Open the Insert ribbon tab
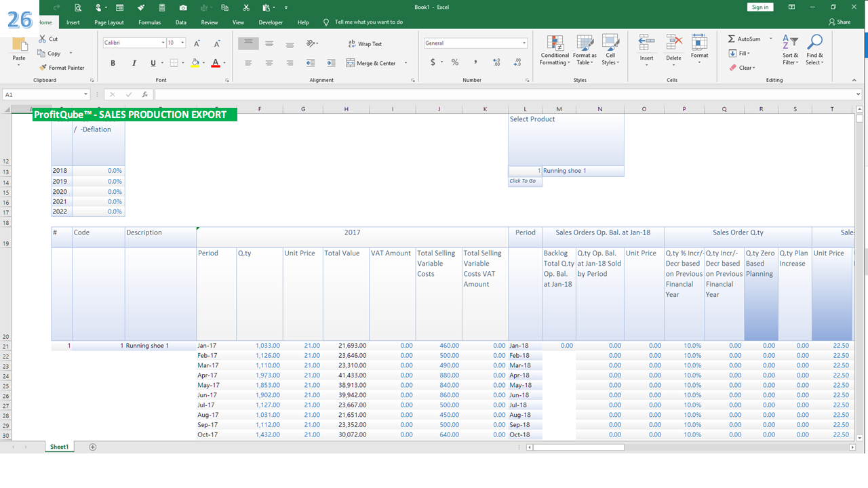Viewport: 868px width, 488px height. pyautogui.click(x=73, y=22)
